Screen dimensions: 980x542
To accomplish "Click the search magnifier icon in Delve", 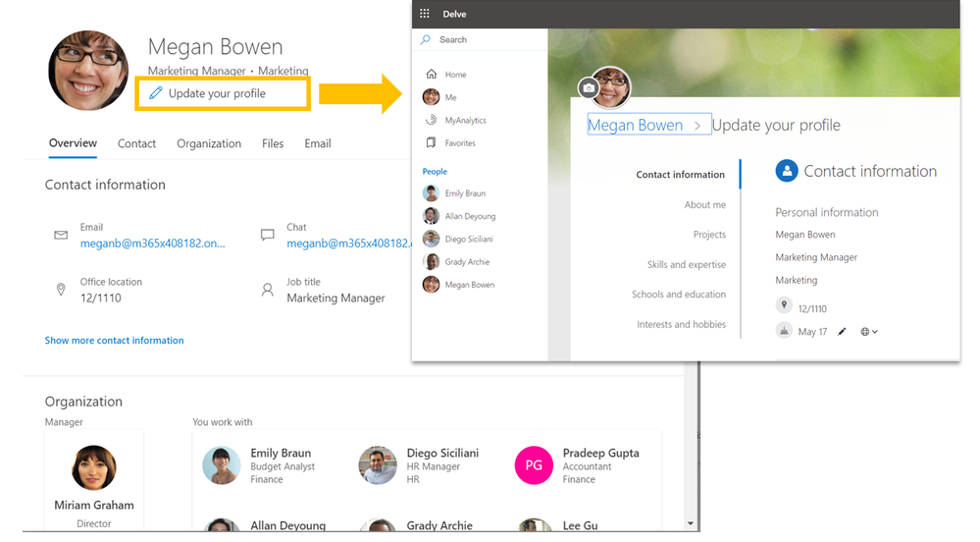I will click(426, 39).
